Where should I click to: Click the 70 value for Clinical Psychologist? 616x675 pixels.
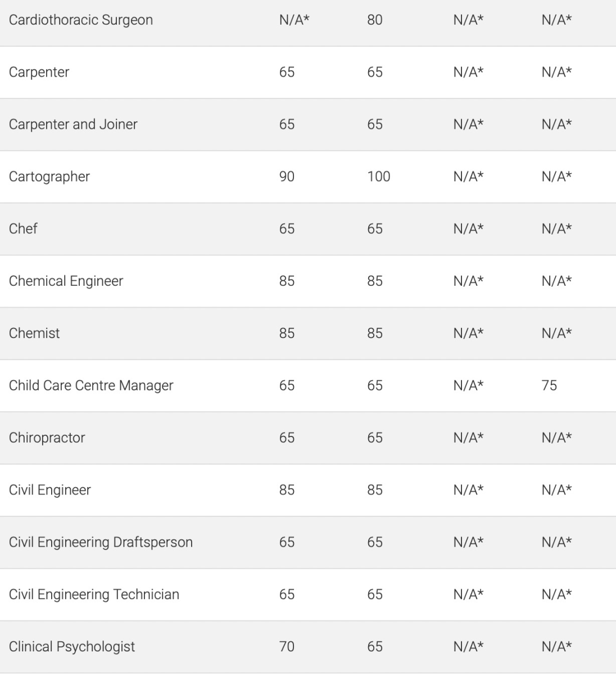287,647
